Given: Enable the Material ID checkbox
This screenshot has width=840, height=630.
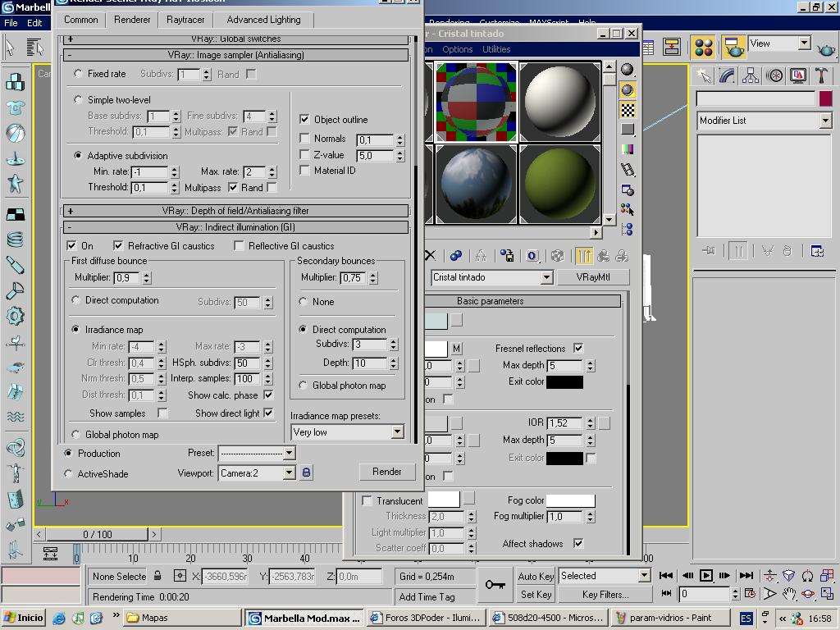Looking at the screenshot, I should (x=304, y=171).
